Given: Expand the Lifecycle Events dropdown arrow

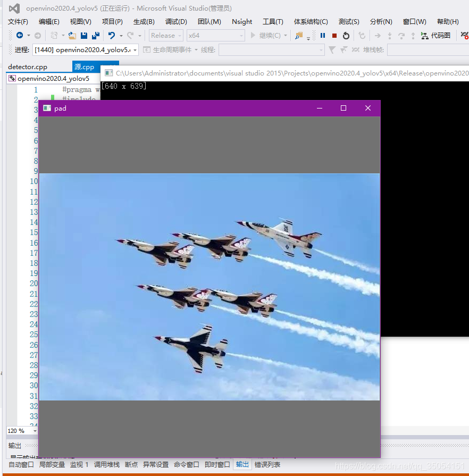Looking at the screenshot, I should coord(196,50).
